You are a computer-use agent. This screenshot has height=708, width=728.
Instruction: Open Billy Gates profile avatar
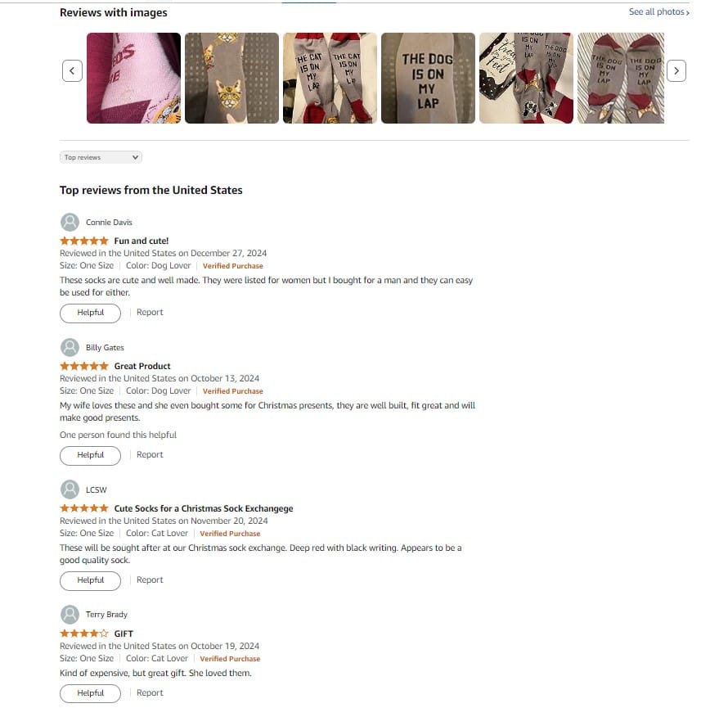tap(70, 347)
